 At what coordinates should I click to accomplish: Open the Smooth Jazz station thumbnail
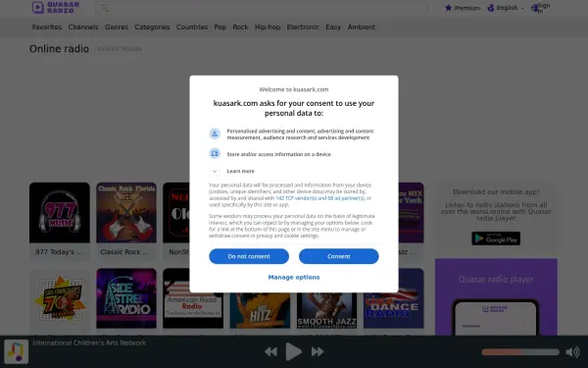pos(326,310)
